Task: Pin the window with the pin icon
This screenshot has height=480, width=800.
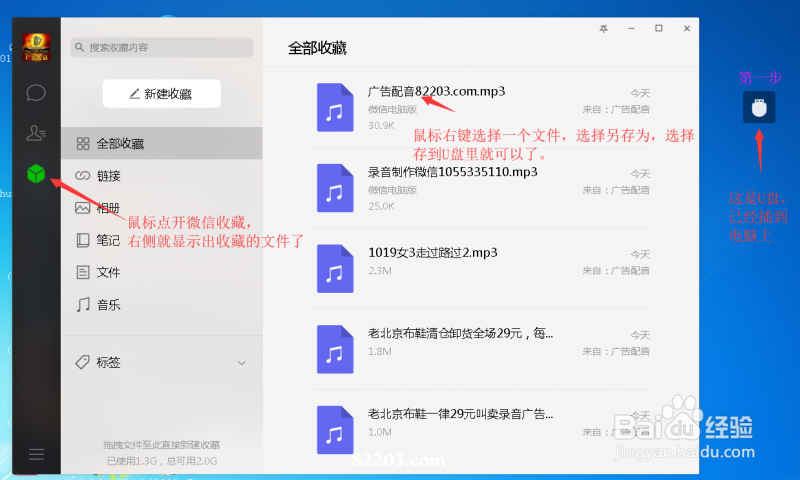Action: click(604, 29)
